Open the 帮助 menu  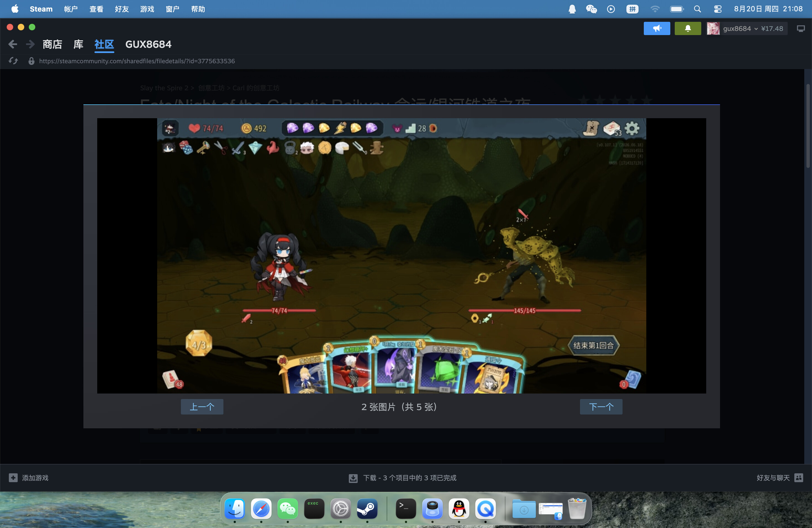pos(198,9)
